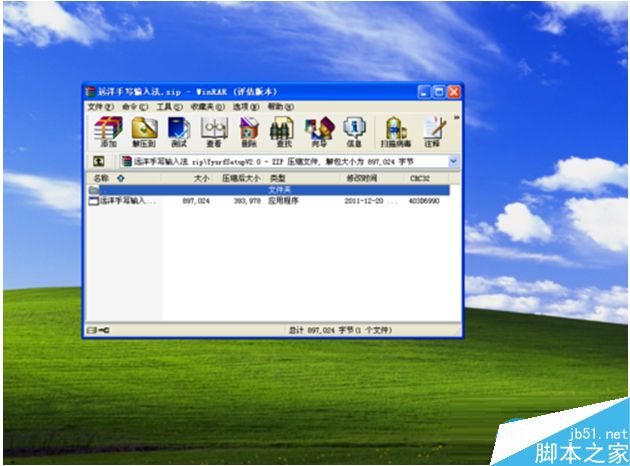
Task: Click the View (查看) toolbar icon
Action: [x=214, y=132]
